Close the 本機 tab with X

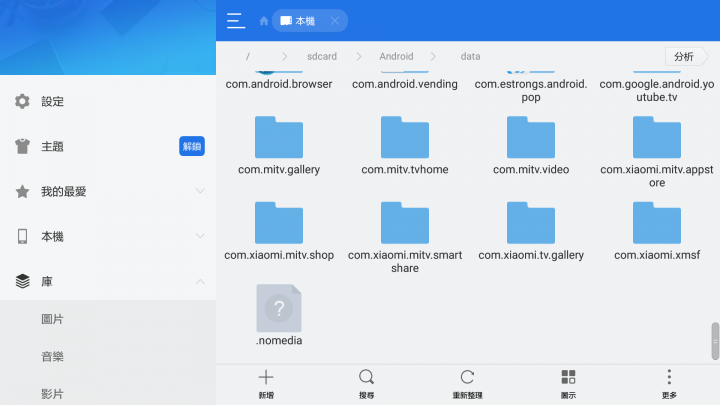coord(335,21)
